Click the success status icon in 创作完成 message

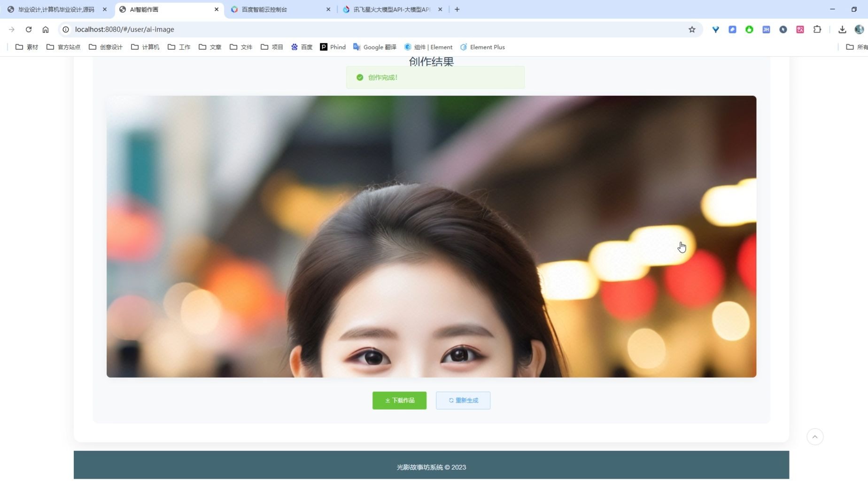[360, 77]
